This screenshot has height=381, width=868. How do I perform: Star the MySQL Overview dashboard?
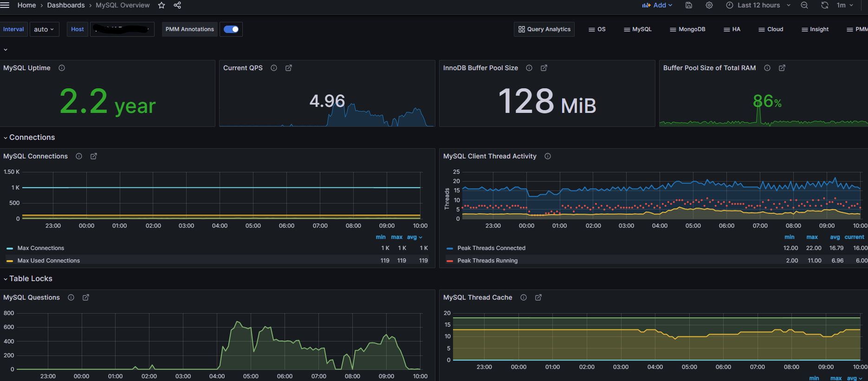coord(162,5)
